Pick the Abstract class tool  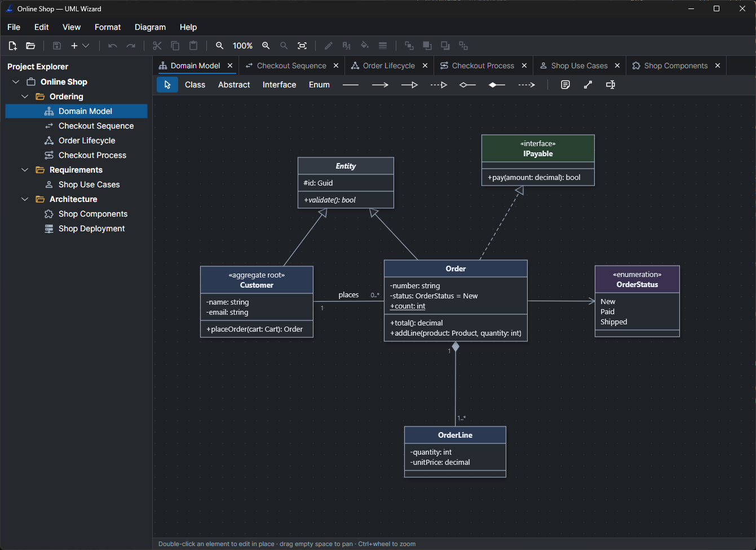point(234,85)
